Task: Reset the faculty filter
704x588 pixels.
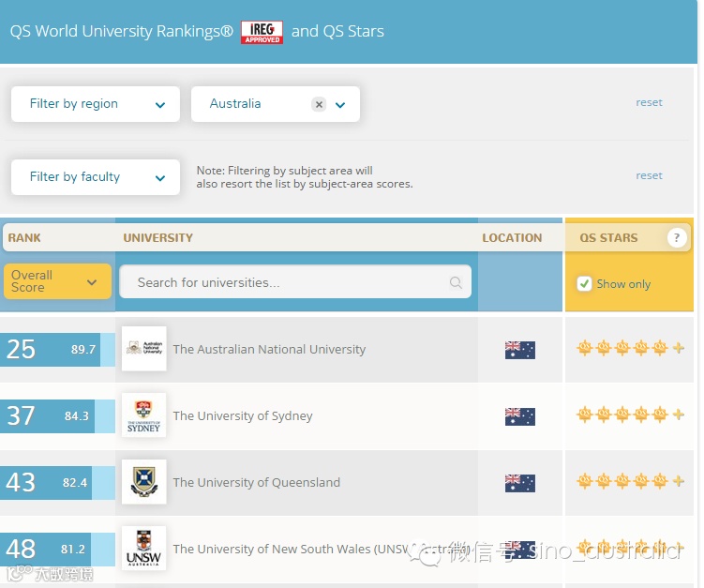Action: (x=649, y=175)
